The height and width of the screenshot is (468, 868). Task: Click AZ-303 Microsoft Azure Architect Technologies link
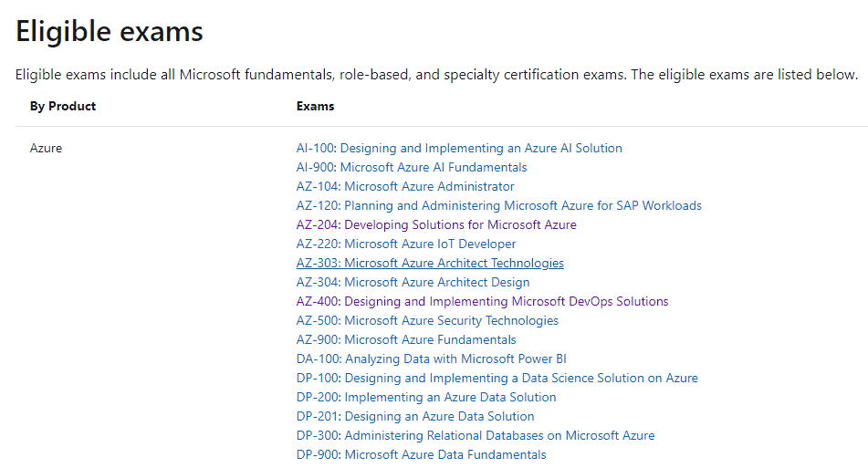coord(430,264)
